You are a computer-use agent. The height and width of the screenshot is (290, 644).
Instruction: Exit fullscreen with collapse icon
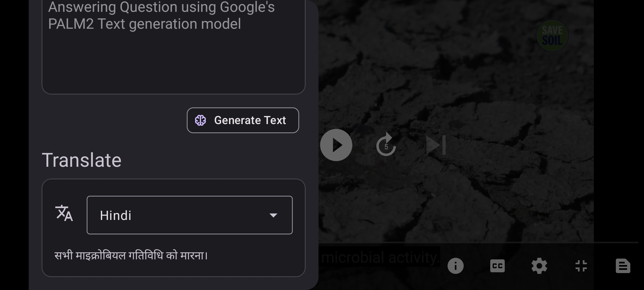pos(581,266)
